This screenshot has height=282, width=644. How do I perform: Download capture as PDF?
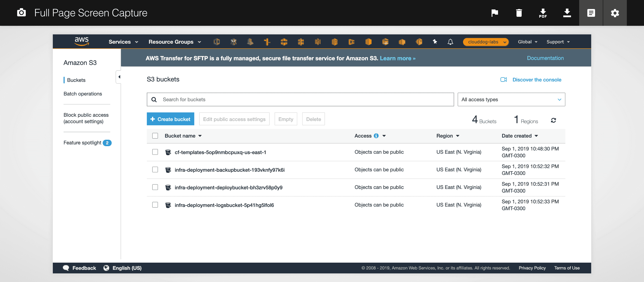(x=543, y=13)
